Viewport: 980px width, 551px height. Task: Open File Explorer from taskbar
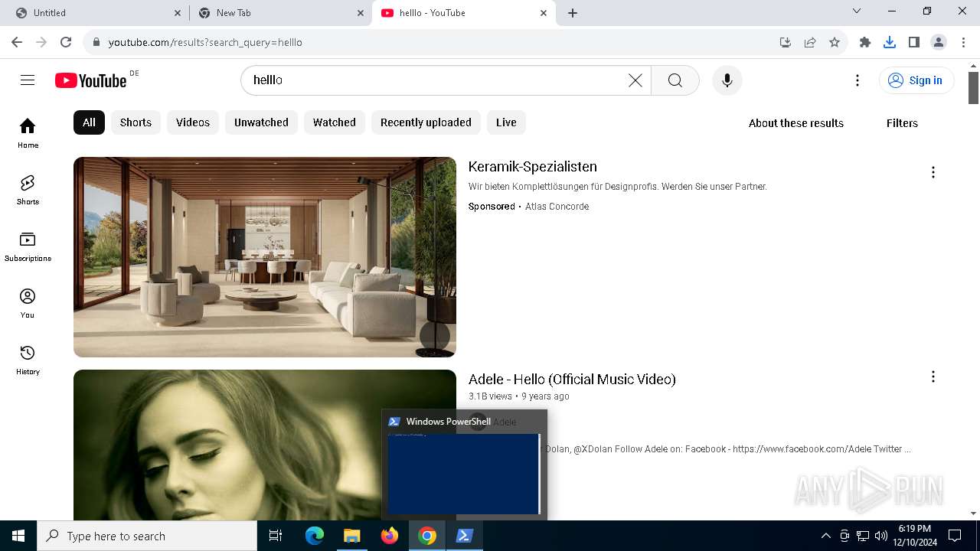coord(351,536)
